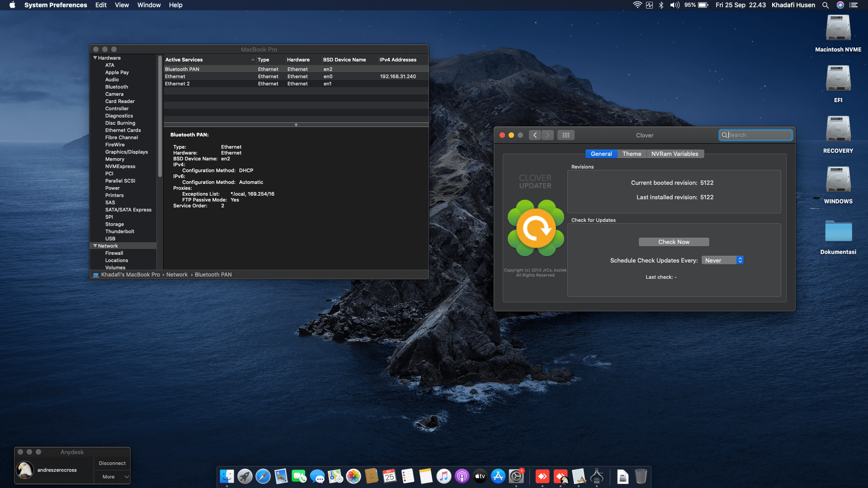The image size is (868, 488).
Task: Open the Window menu
Action: [149, 5]
